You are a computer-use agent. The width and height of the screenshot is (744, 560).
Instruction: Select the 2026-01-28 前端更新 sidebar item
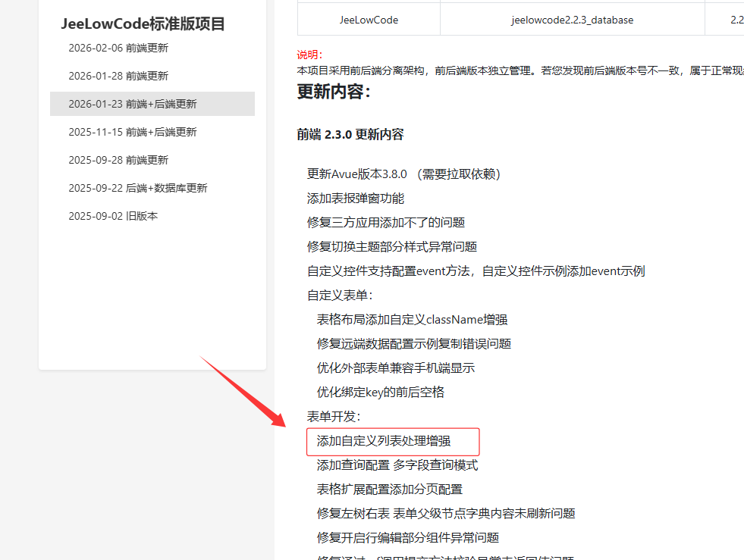(118, 76)
